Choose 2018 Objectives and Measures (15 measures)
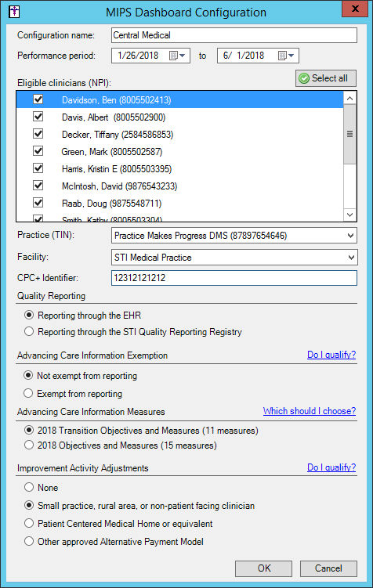Image resolution: width=373 pixels, height=588 pixels. tap(29, 446)
